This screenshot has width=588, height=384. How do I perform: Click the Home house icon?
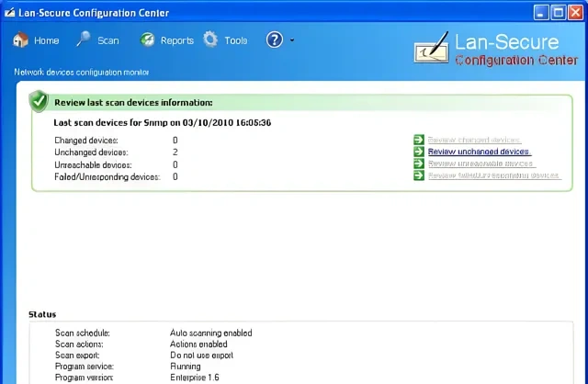tap(20, 40)
